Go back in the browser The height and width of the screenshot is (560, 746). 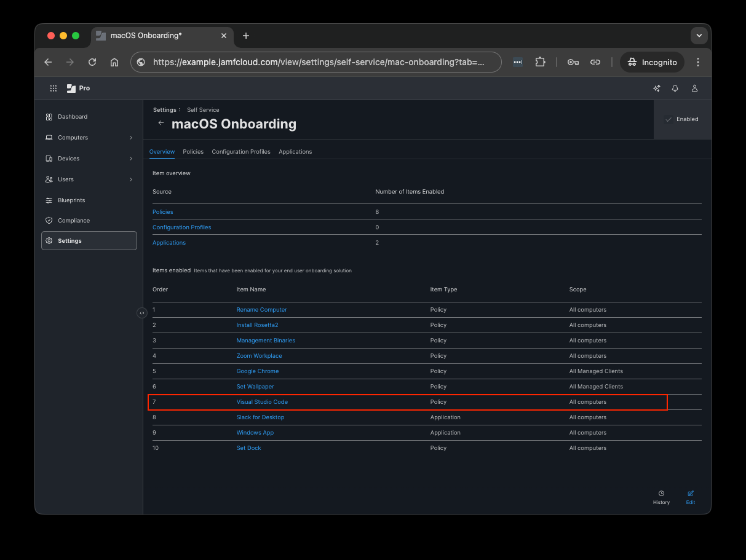click(48, 62)
